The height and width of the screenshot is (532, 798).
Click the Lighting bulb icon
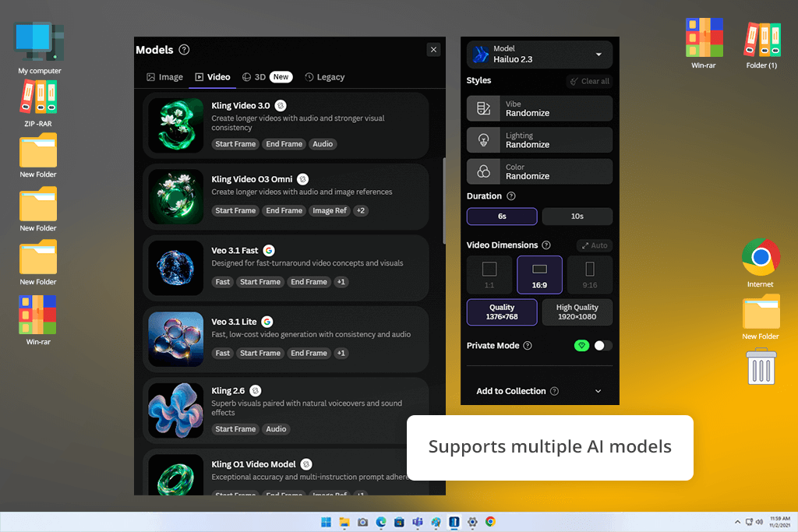tap(483, 140)
